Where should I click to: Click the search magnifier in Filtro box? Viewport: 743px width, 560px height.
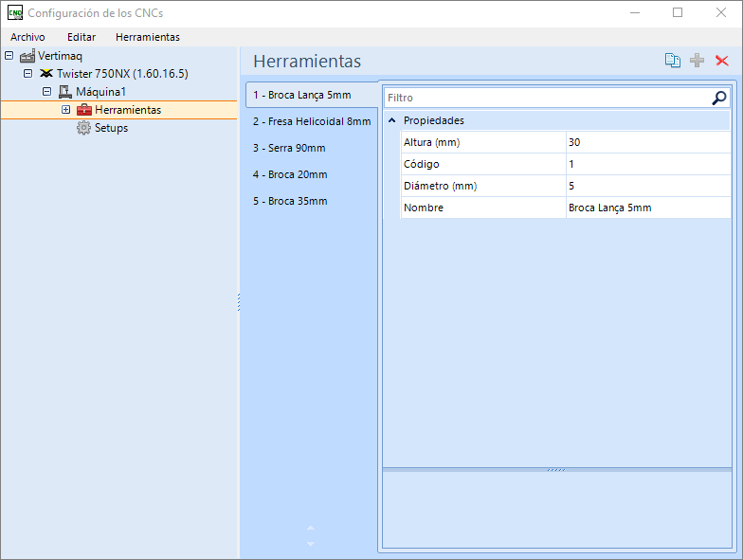tap(718, 98)
